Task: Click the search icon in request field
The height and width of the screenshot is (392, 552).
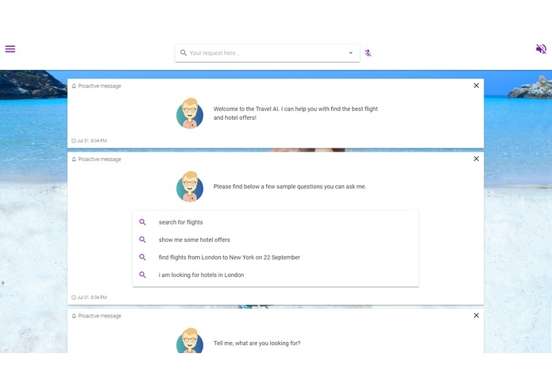Action: [183, 52]
